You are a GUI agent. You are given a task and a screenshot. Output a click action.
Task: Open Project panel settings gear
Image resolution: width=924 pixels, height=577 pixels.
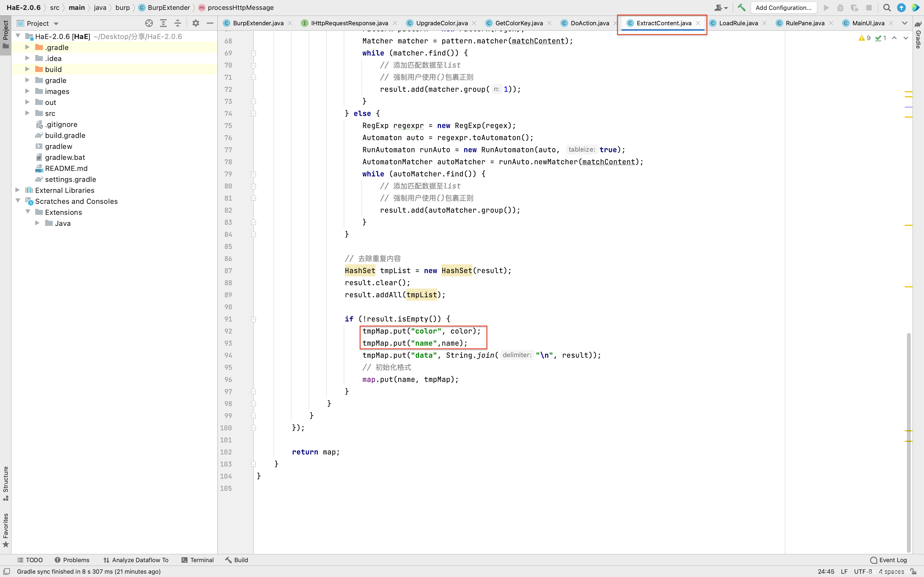(x=196, y=23)
